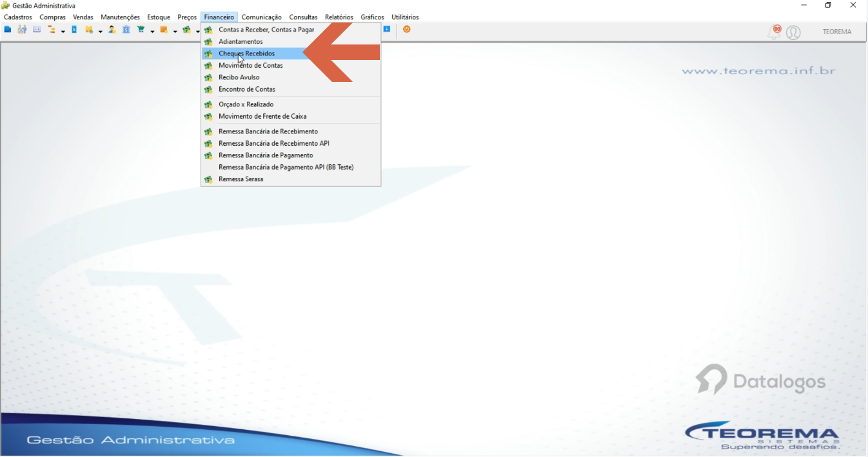Click the ID card toolbar icon
Image resolution: width=868 pixels, height=457 pixels.
pos(36,30)
